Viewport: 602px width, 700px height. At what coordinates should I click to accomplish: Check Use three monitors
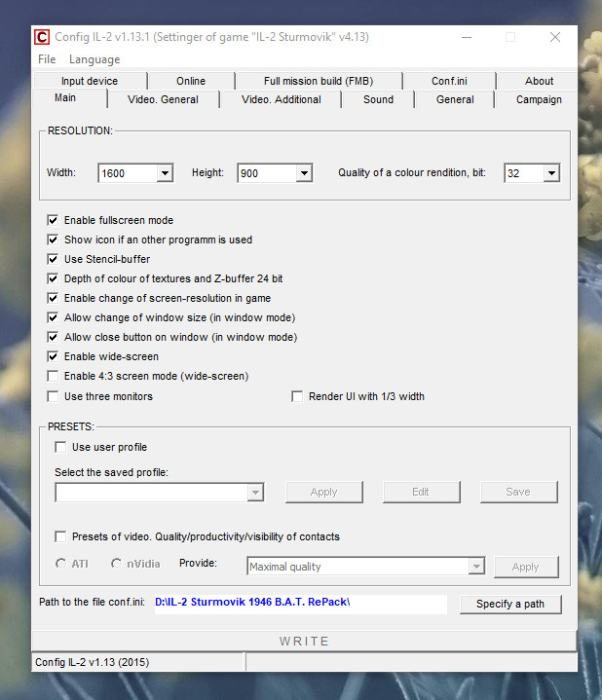(x=53, y=396)
